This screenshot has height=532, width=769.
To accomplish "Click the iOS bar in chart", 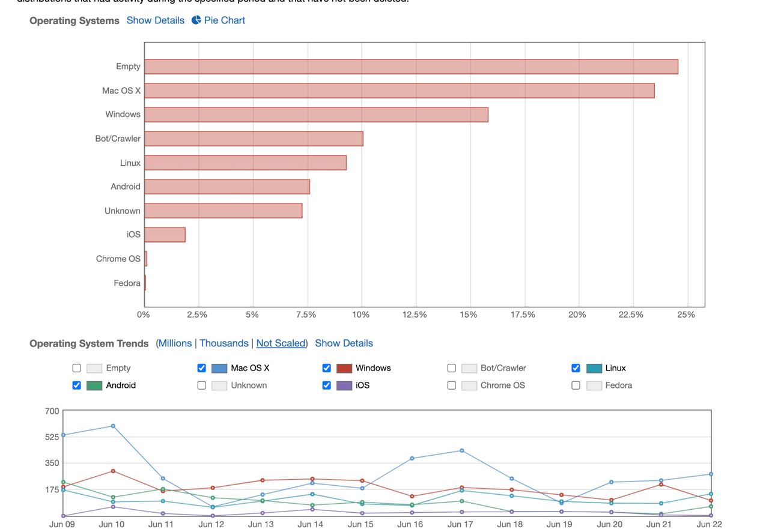I will coord(165,235).
